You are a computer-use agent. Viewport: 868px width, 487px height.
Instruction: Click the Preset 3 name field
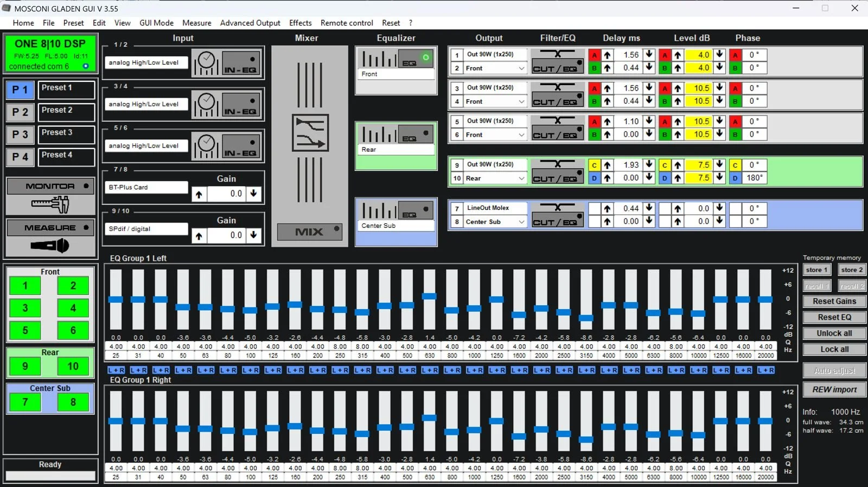[66, 134]
